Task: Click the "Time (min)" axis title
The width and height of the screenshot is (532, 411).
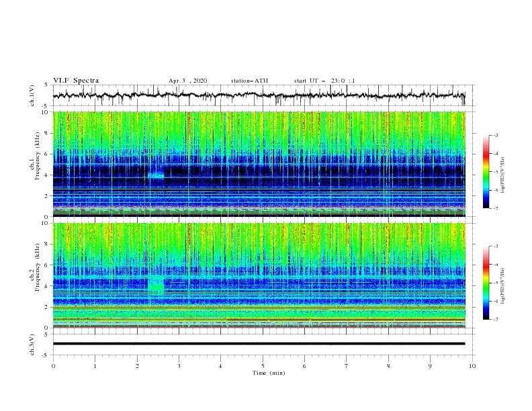Action: (x=269, y=373)
